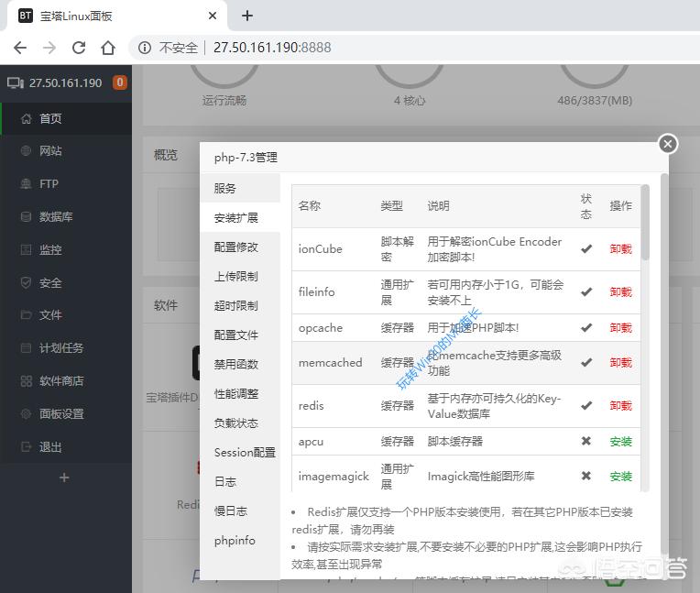Click the imagemagick not-installed cross
This screenshot has height=593, width=700.
click(x=586, y=476)
